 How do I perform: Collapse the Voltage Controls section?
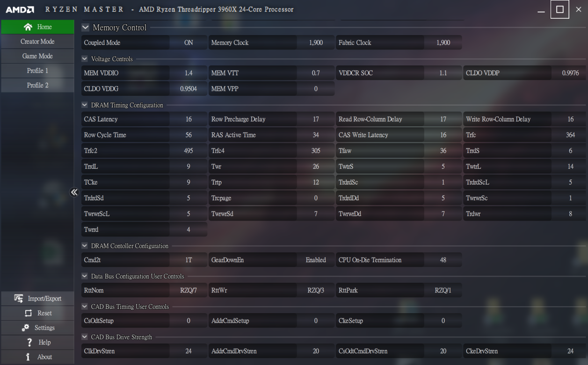85,59
